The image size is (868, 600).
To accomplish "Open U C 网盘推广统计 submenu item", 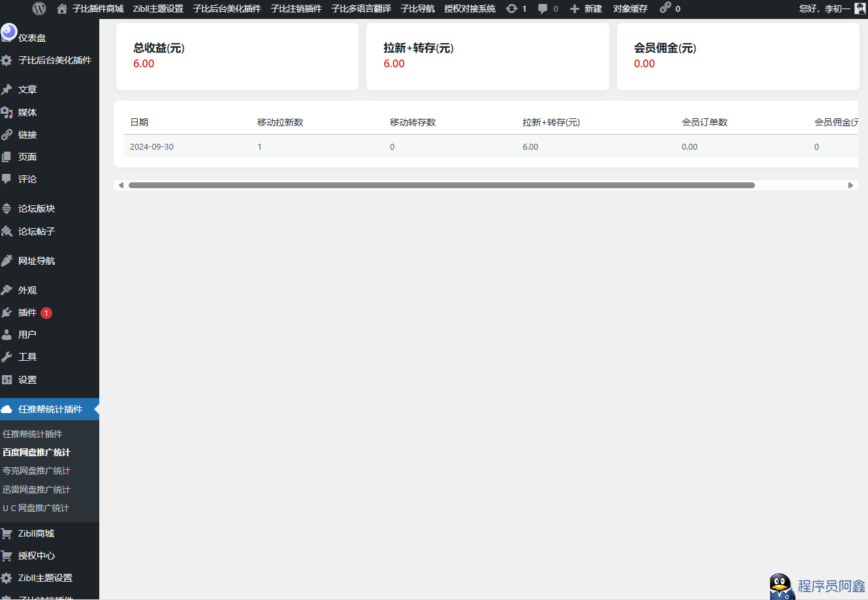I will click(36, 508).
